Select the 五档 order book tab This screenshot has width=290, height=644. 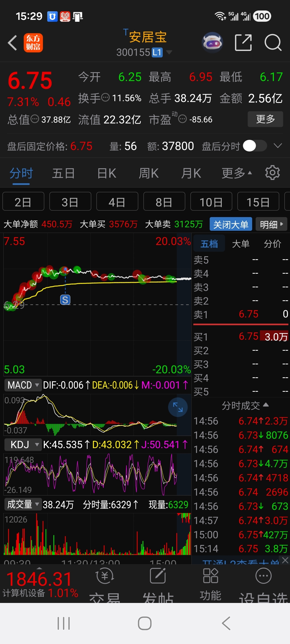click(x=209, y=244)
